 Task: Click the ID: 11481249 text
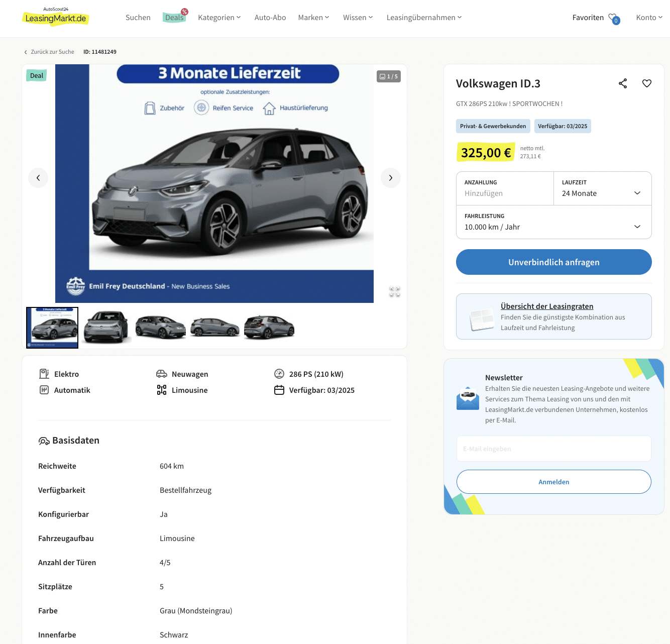click(100, 52)
